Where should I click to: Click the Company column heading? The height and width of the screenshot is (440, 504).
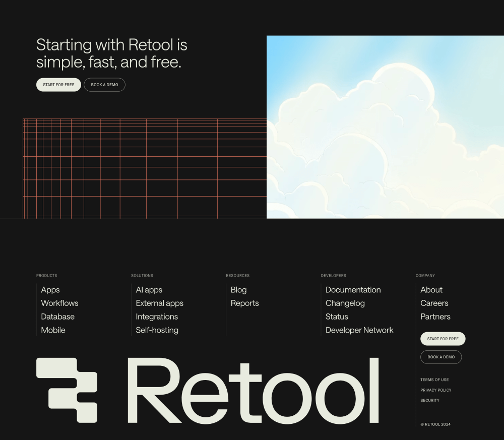click(x=425, y=276)
